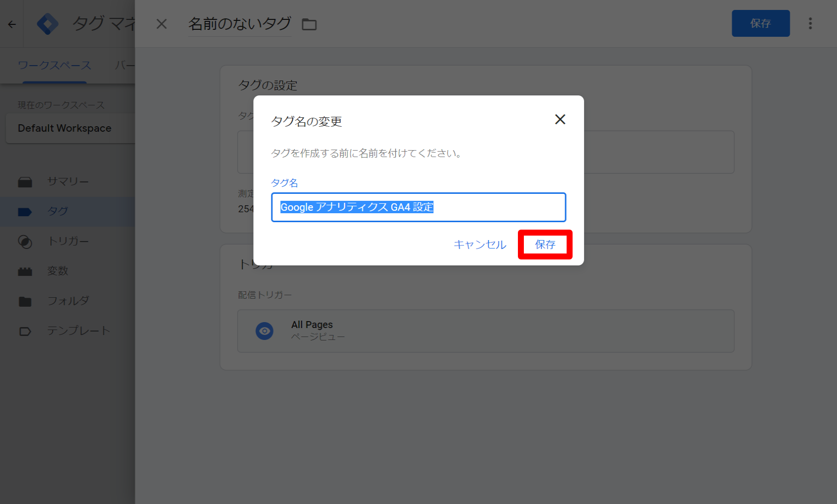Click the All Pages eye trigger icon
The image size is (837, 504).
pyautogui.click(x=264, y=331)
